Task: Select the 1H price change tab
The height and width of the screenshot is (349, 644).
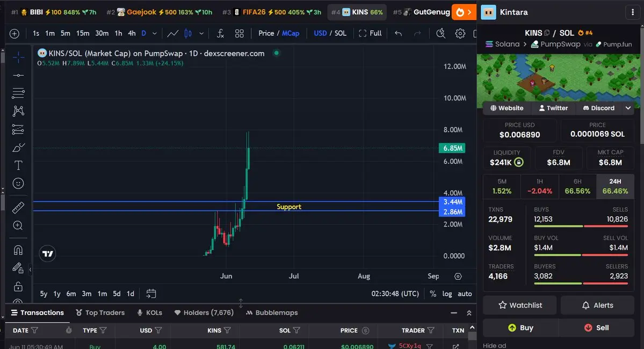Action: pyautogui.click(x=539, y=186)
